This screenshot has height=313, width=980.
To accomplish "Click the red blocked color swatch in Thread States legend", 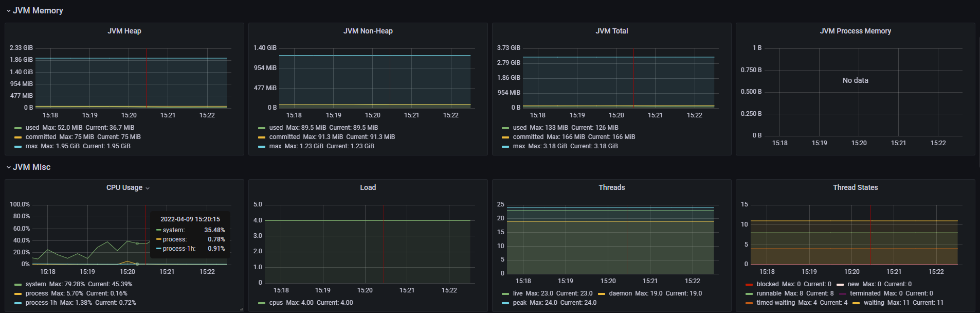I will coord(749,285).
